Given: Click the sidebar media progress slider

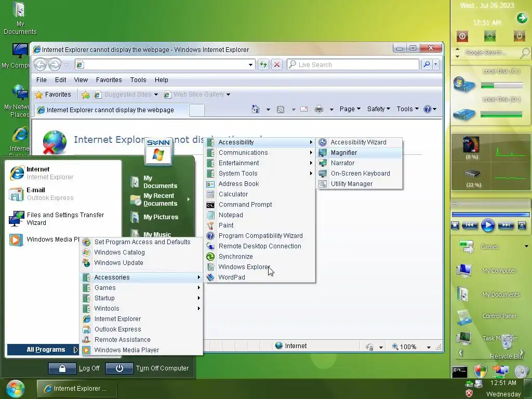Looking at the screenshot, I should (x=490, y=215).
